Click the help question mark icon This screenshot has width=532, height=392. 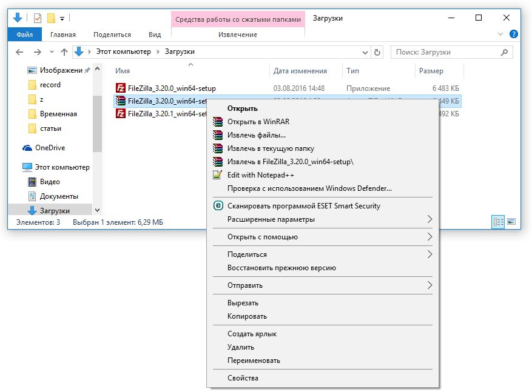[x=514, y=34]
